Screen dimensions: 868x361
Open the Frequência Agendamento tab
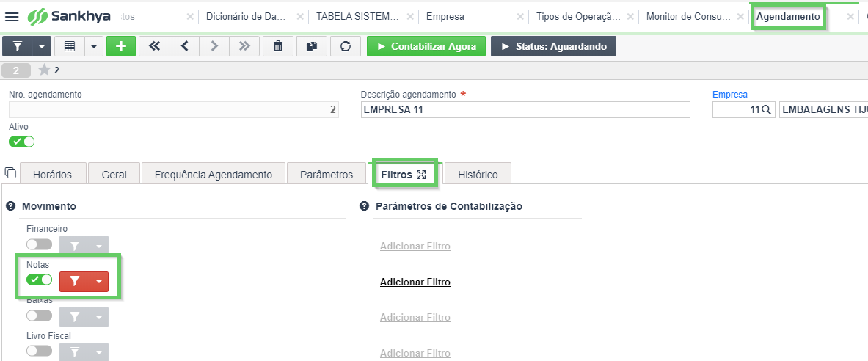[x=213, y=175]
